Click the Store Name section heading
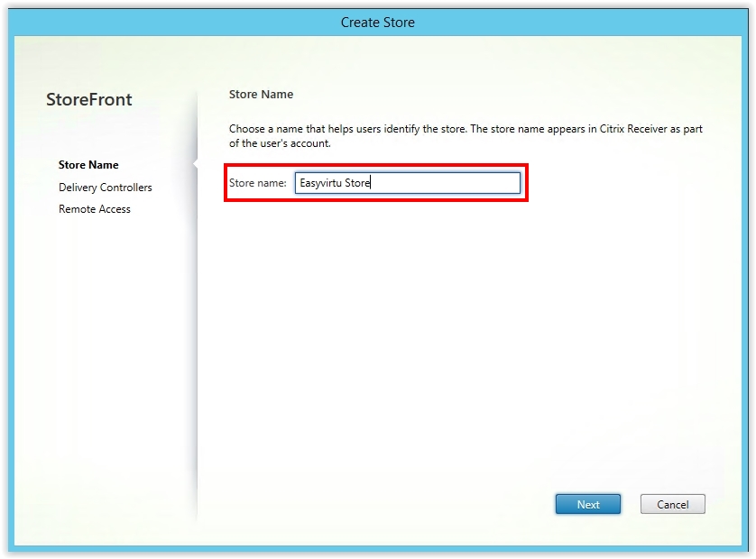Screen dimensions: 756x559 [x=261, y=95]
